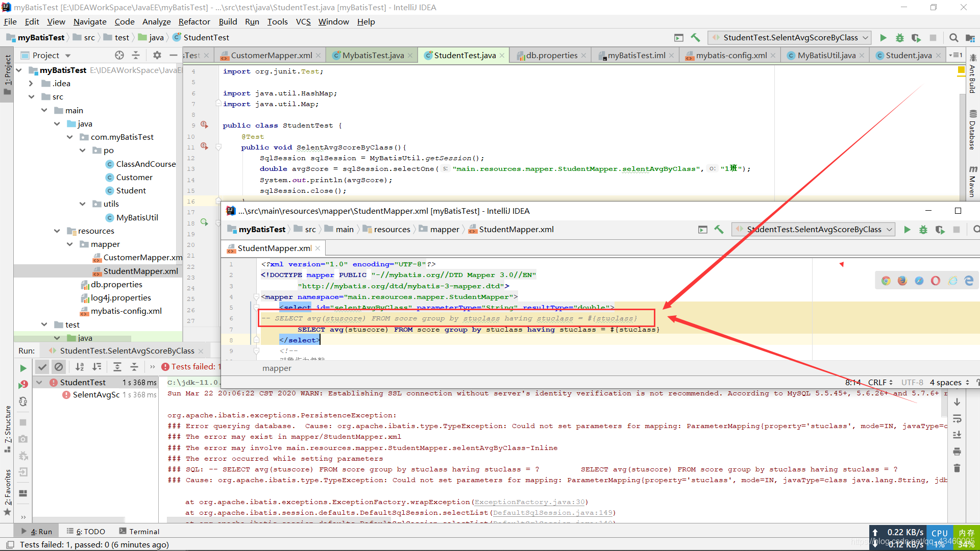Toggle scroll to end of console
980x551 pixels.
[957, 435]
